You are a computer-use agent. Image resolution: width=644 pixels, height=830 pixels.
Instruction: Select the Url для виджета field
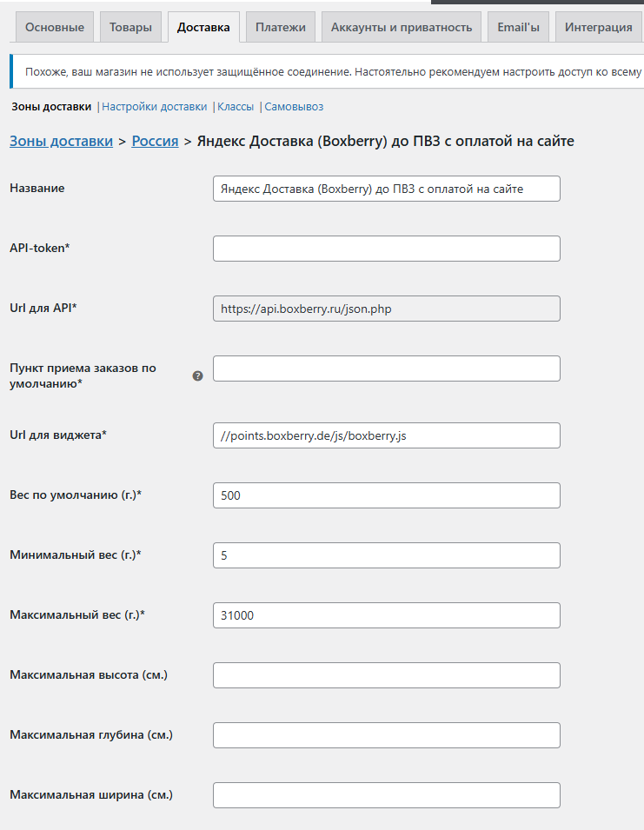pyautogui.click(x=386, y=435)
